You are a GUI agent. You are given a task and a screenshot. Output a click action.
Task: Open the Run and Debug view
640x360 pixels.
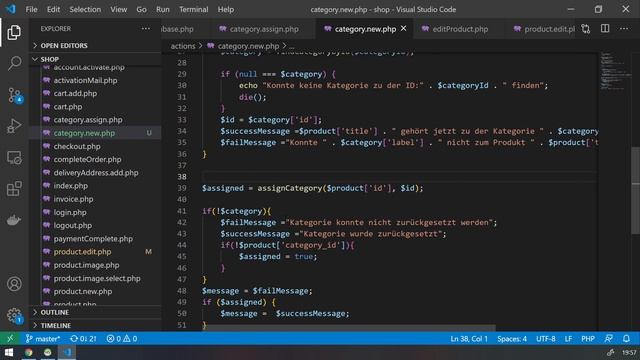click(14, 126)
